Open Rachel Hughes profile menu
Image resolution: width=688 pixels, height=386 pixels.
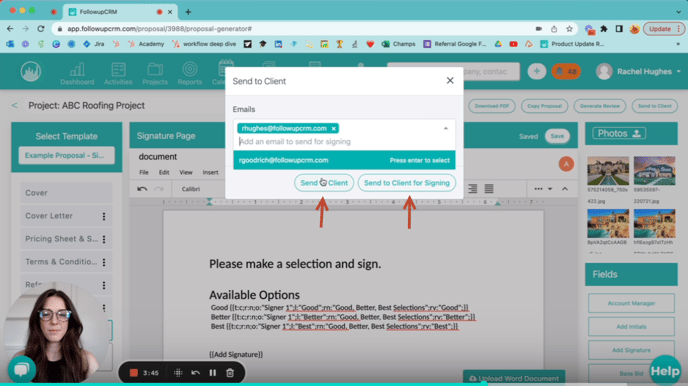(638, 71)
